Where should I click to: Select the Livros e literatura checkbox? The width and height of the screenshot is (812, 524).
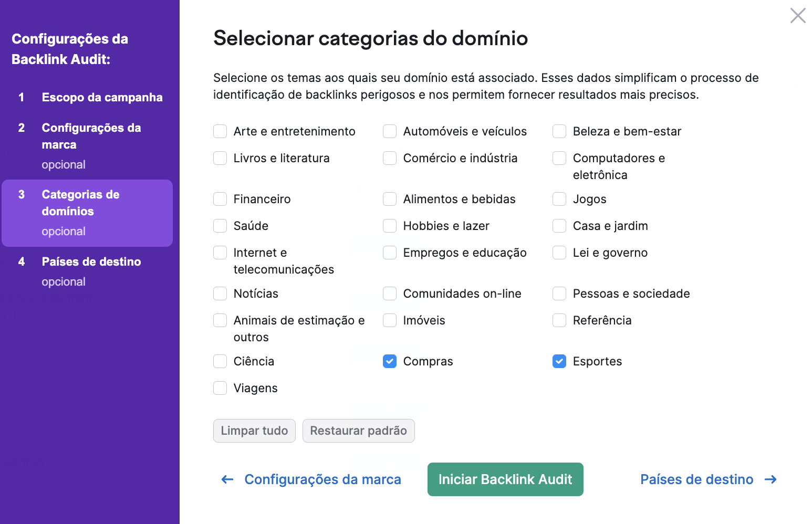click(220, 158)
